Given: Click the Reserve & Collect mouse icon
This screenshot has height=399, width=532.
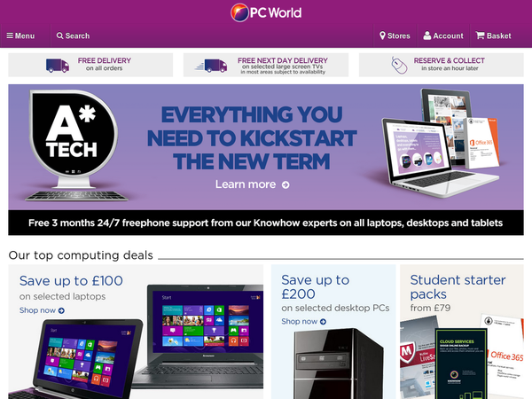Looking at the screenshot, I should point(399,65).
